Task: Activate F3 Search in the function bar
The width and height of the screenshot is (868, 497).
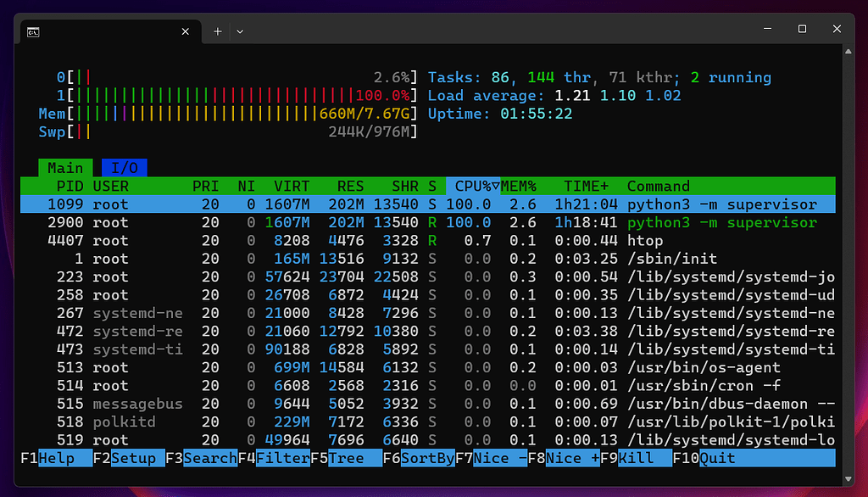Action: tap(209, 458)
